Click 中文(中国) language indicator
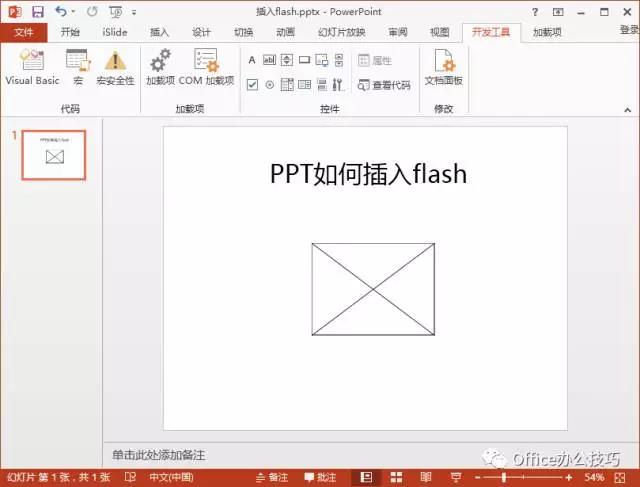 tap(171, 477)
